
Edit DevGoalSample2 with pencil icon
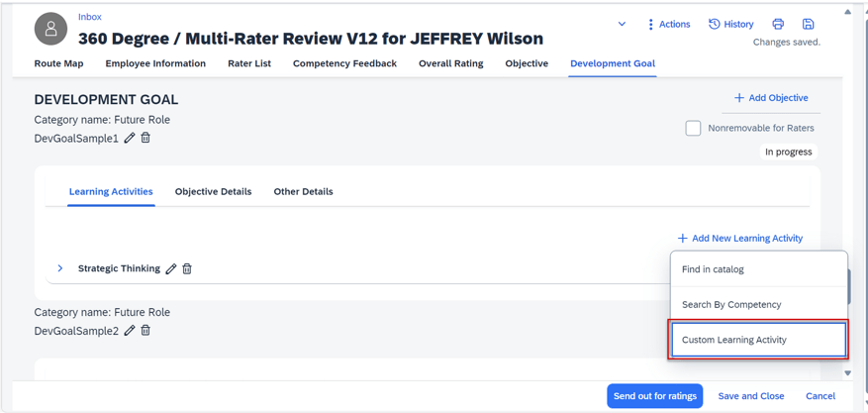[x=130, y=331]
